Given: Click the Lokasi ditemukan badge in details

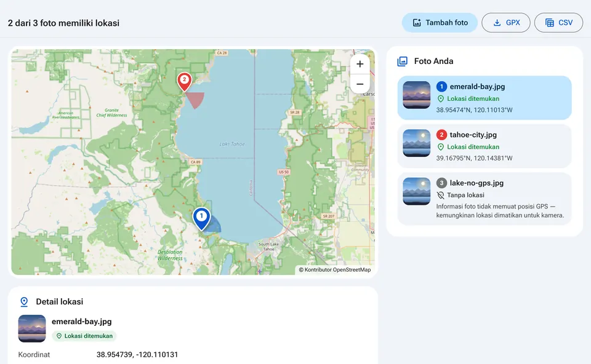Looking at the screenshot, I should point(84,336).
